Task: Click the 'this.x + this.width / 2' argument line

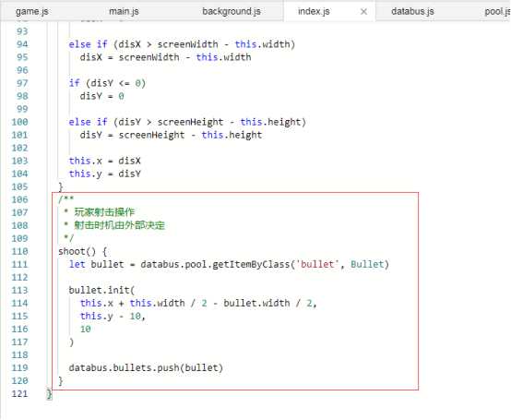Action: (x=198, y=303)
